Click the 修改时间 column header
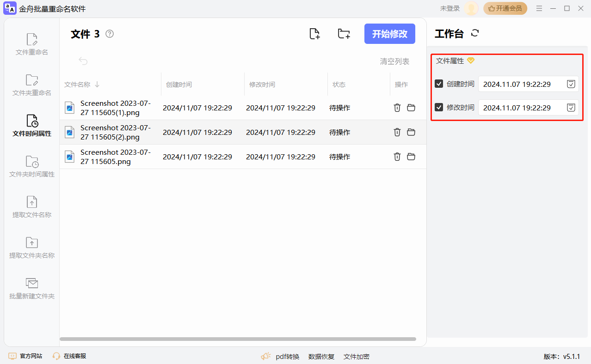The image size is (591, 364). (x=262, y=85)
